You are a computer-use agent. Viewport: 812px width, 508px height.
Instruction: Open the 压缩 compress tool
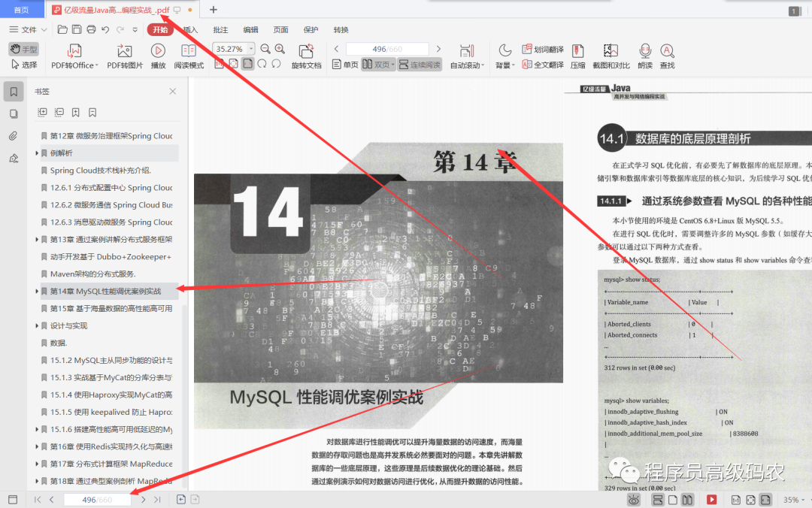click(577, 56)
